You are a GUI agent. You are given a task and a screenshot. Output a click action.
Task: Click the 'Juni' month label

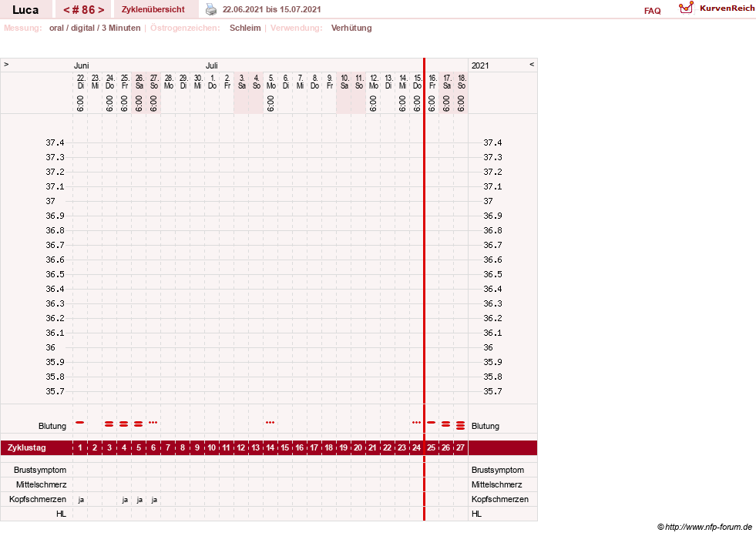(82, 65)
